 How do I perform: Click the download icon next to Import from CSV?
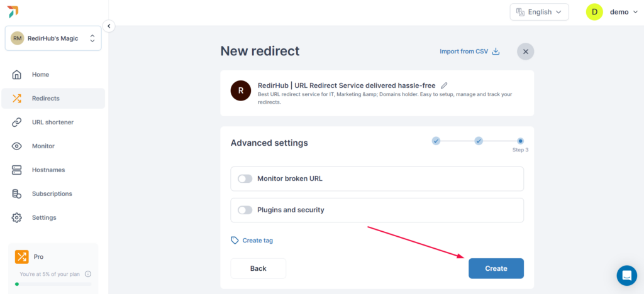click(x=496, y=52)
